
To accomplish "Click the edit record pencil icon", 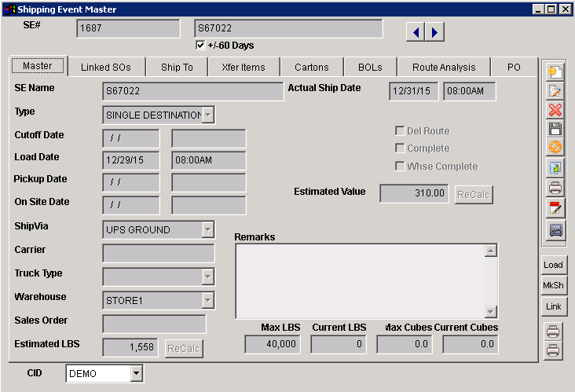I will (555, 91).
